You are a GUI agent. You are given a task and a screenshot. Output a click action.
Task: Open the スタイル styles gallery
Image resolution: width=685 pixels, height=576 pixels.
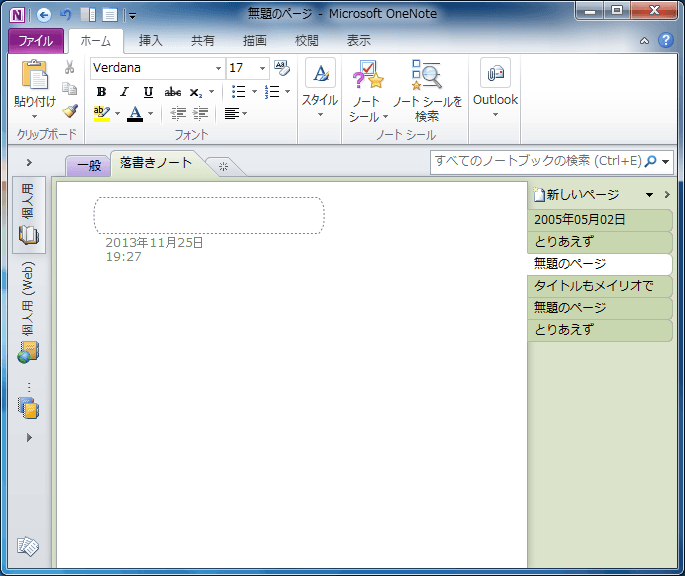coord(320,88)
